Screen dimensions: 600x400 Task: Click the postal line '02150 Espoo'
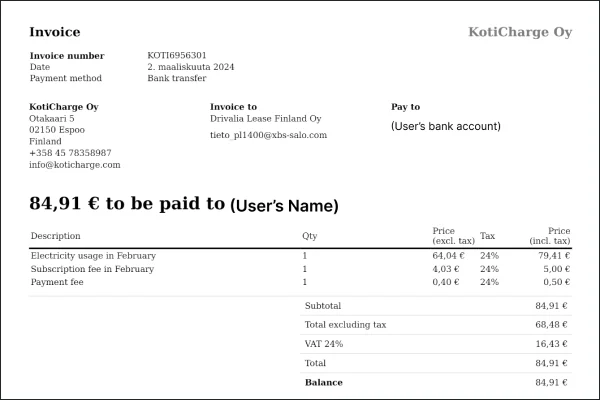(x=57, y=130)
